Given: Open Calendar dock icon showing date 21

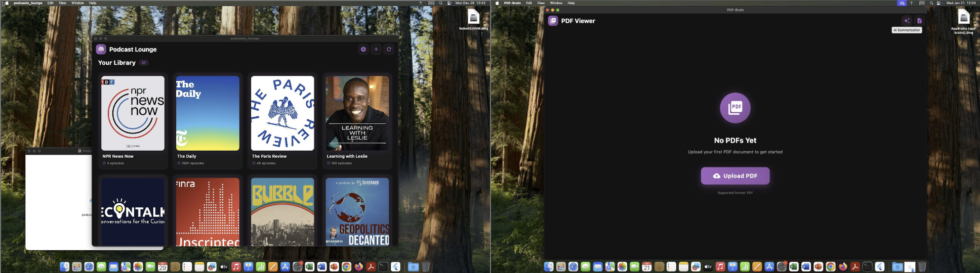Looking at the screenshot, I should point(647,266).
